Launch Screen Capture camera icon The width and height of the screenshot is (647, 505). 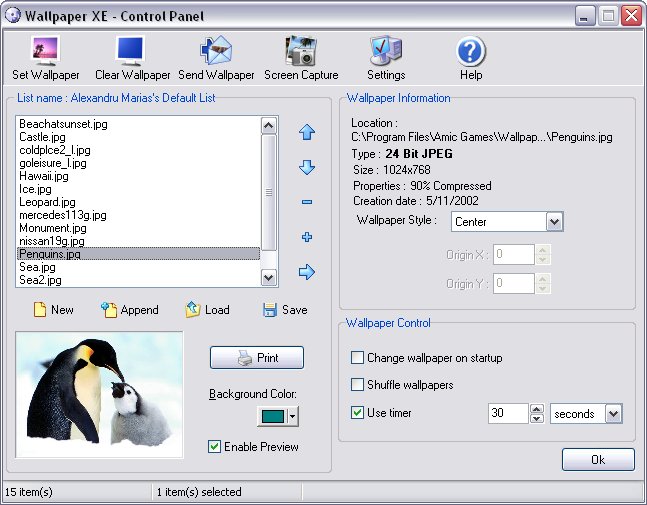point(301,50)
